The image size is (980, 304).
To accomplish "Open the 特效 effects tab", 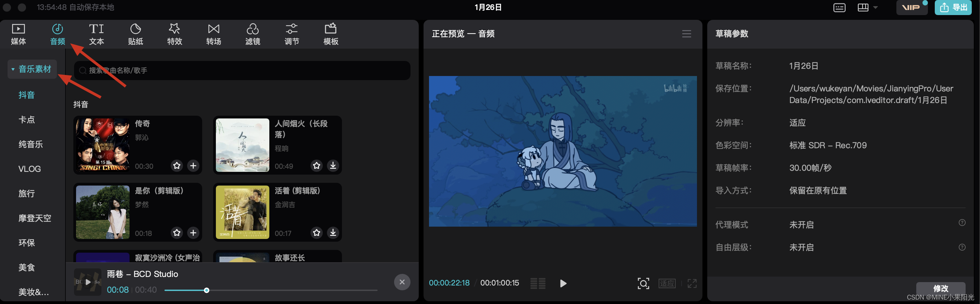I will point(175,34).
